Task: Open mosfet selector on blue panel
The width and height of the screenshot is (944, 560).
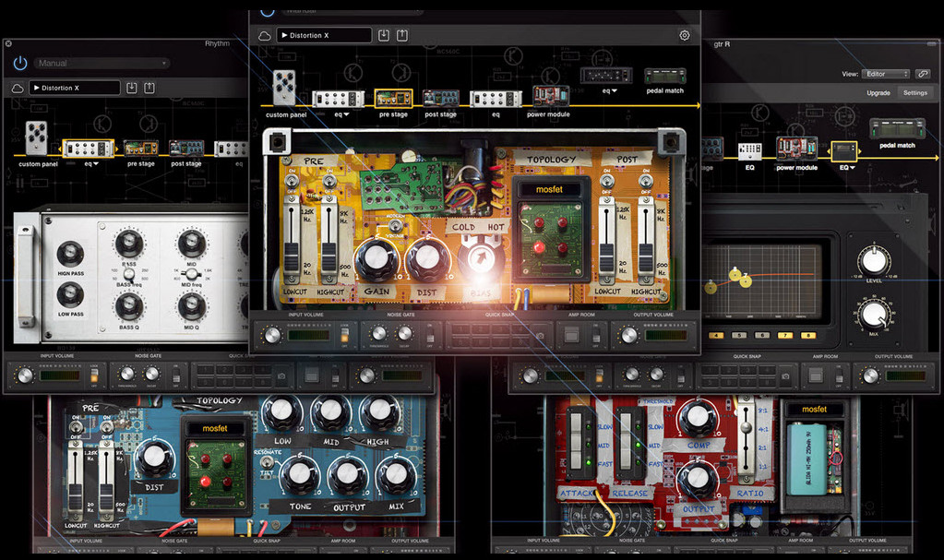Action: [215, 428]
